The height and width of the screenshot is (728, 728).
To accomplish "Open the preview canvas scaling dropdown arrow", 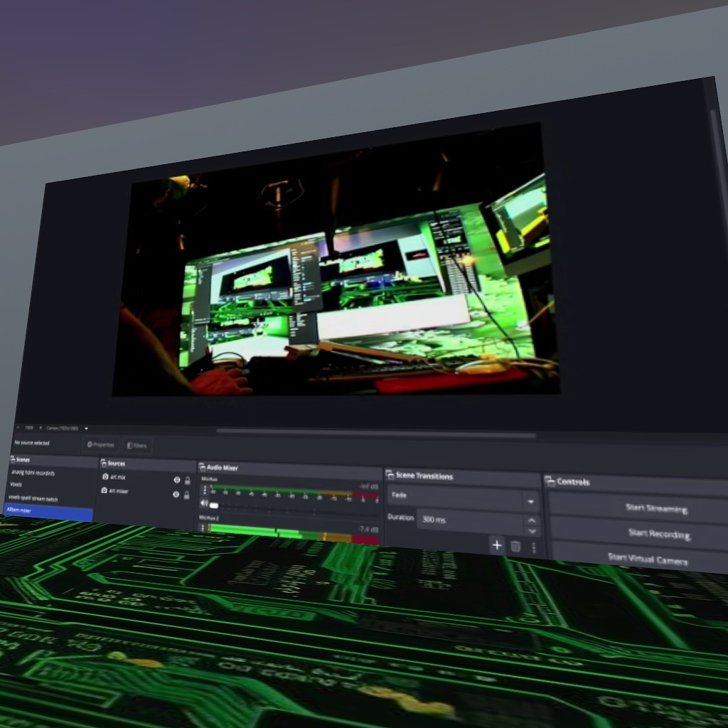I will pyautogui.click(x=86, y=429).
